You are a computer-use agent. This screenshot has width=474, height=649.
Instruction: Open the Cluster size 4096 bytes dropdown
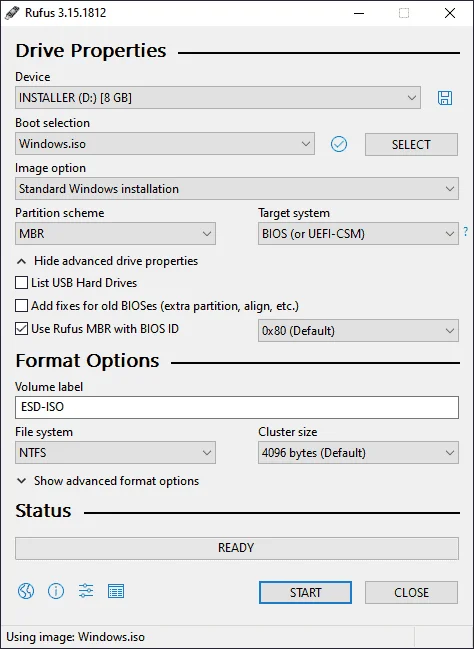click(358, 452)
